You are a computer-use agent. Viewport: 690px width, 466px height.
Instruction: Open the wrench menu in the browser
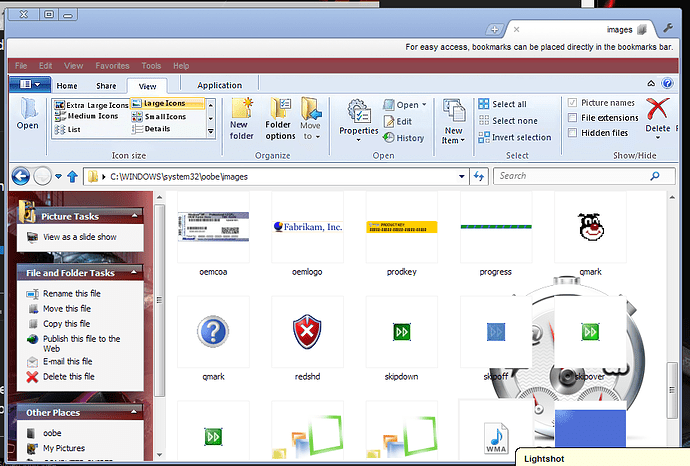click(x=668, y=28)
